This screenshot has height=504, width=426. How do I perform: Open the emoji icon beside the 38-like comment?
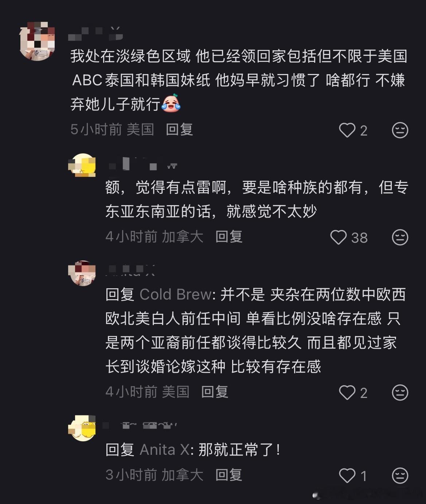(x=400, y=237)
